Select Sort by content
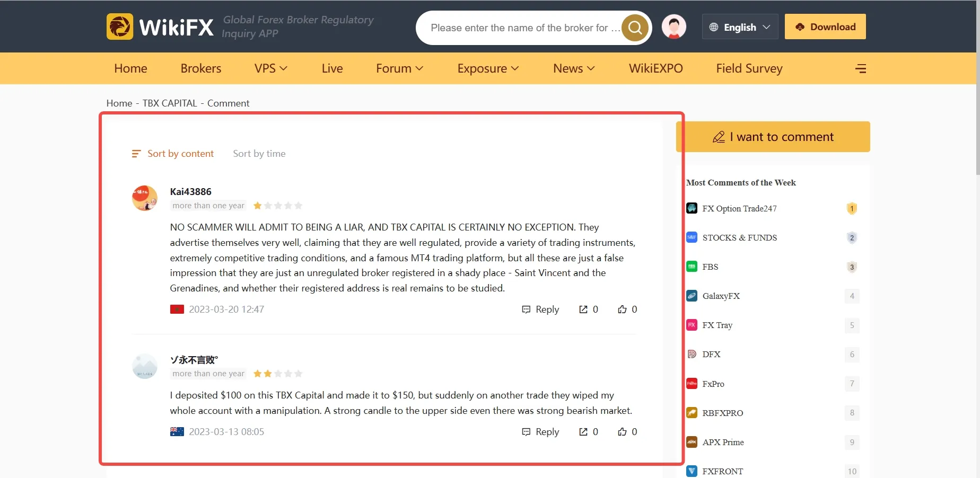This screenshot has height=478, width=980. [x=173, y=154]
